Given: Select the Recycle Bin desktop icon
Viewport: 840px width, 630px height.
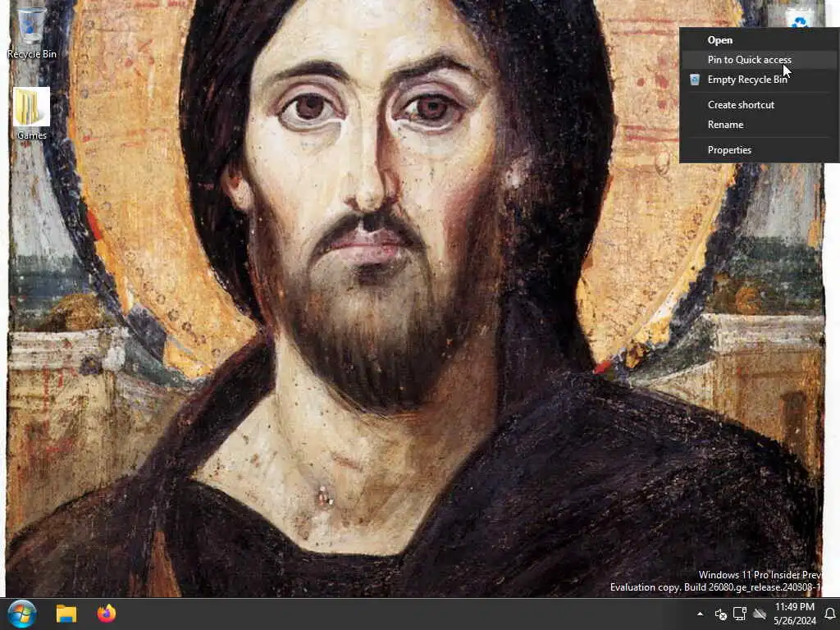Looking at the screenshot, I should 31,31.
